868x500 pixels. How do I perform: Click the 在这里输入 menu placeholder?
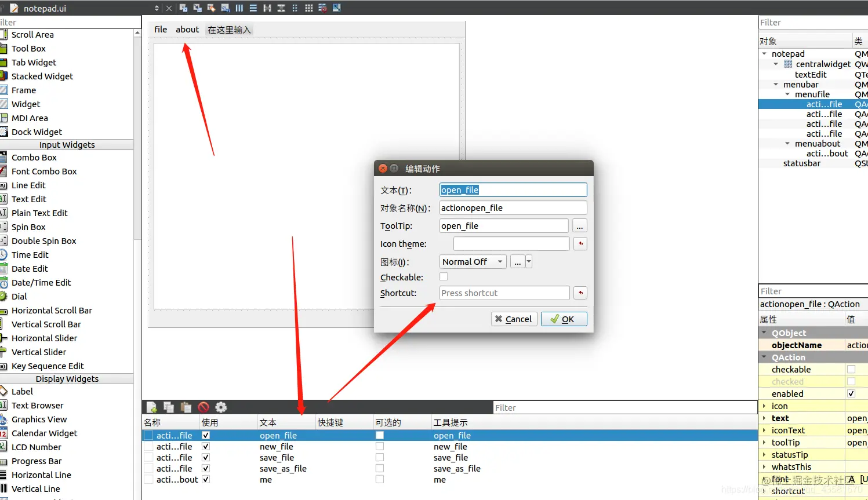[229, 30]
